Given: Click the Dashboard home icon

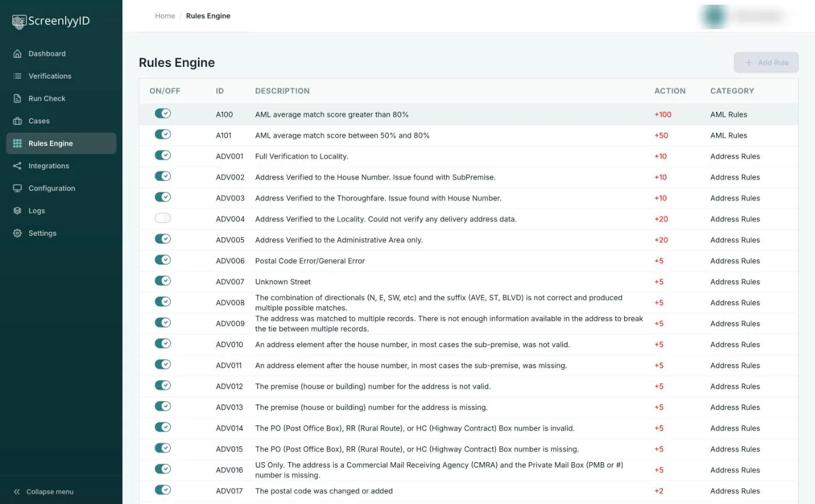Looking at the screenshot, I should 17,54.
